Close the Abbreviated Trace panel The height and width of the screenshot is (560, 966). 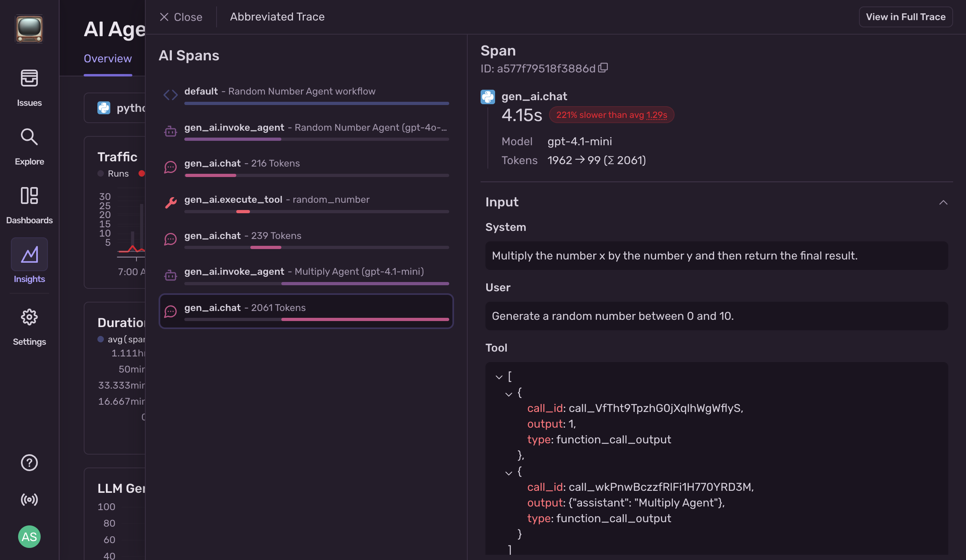pos(181,17)
